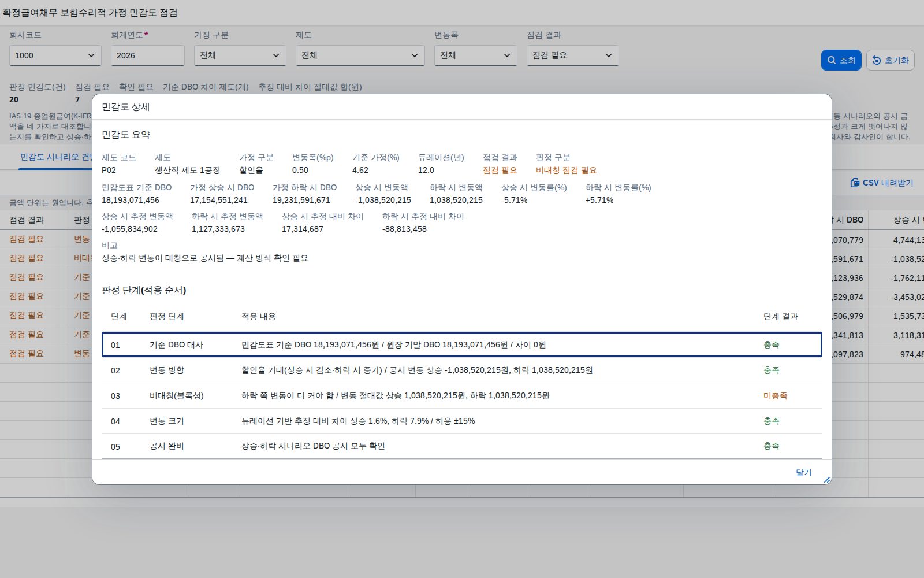Open the 가정 구분 dropdown
Screen dimensions: 924x578
(240, 55)
